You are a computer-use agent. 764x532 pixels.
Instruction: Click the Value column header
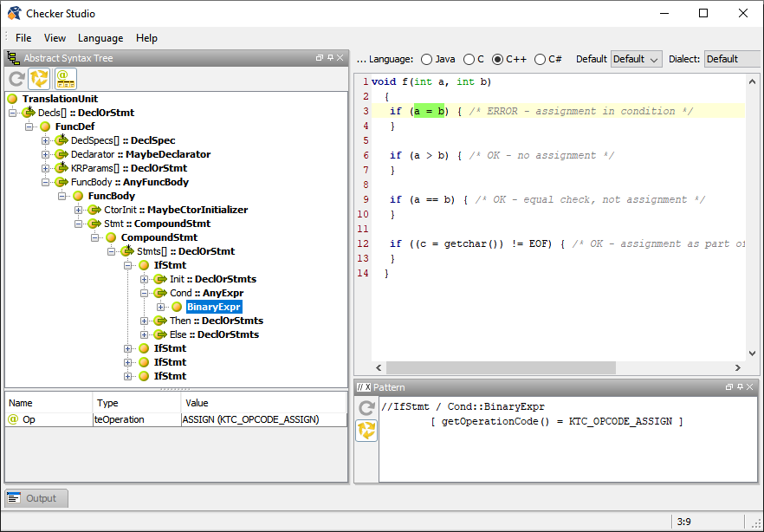point(263,403)
